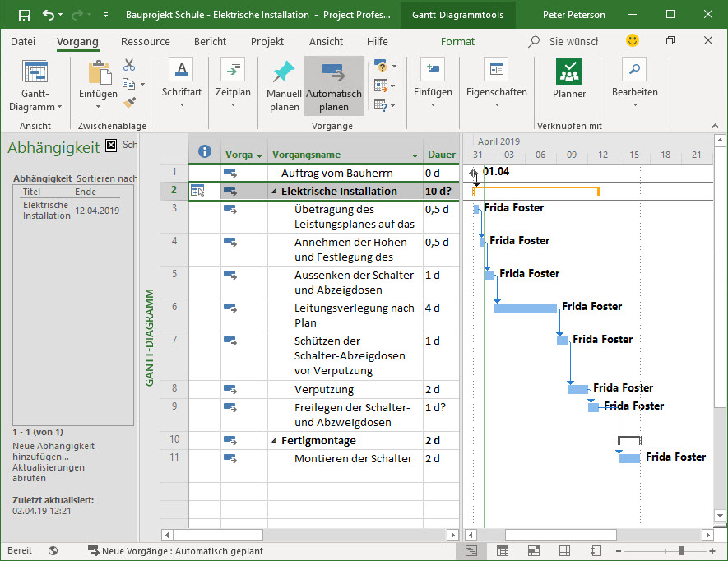Open the Hilfe tab
Viewport: 728px width, 561px height.
coord(377,42)
